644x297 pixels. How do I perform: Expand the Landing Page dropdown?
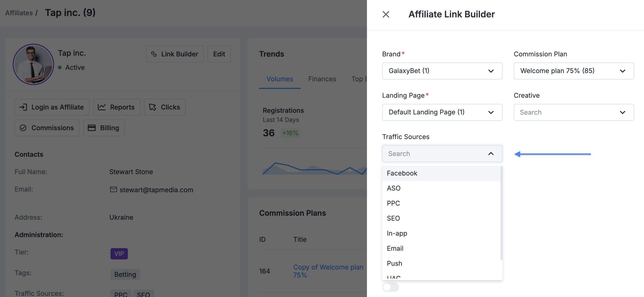tap(442, 112)
